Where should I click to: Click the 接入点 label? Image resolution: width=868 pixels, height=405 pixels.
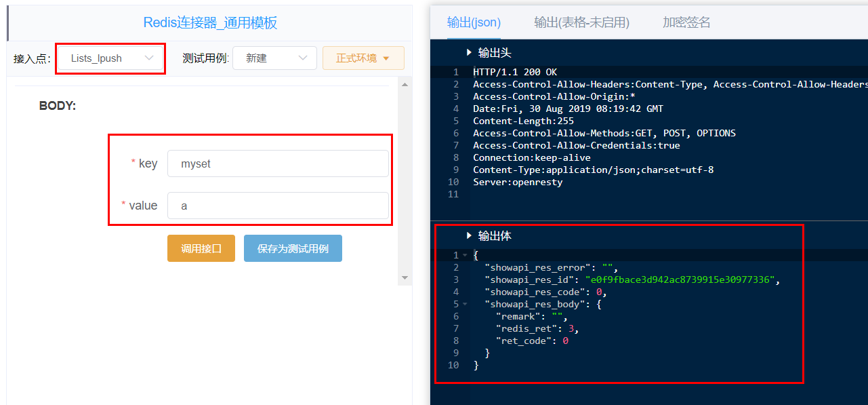[x=32, y=58]
